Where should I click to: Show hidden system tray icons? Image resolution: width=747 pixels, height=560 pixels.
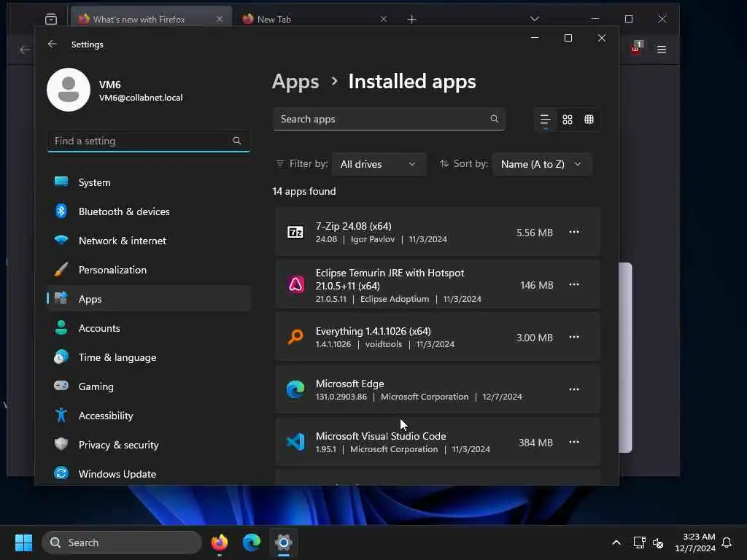(616, 542)
